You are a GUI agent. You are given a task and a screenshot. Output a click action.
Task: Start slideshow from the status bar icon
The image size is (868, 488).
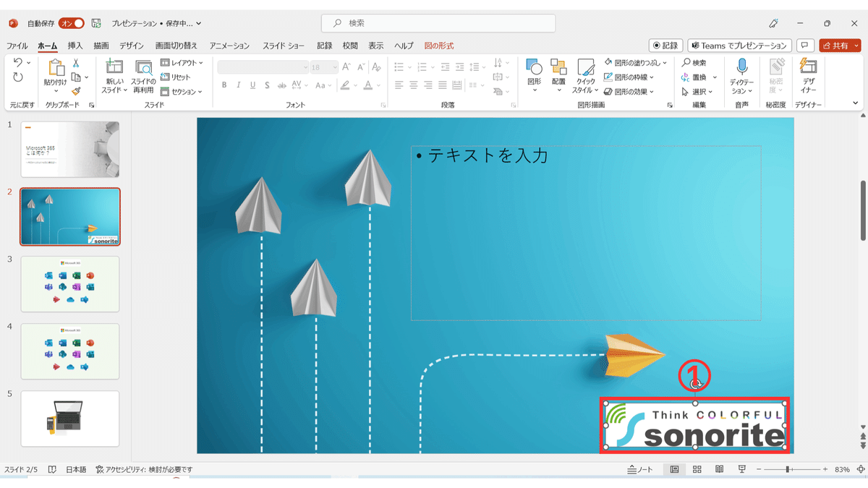click(741, 468)
